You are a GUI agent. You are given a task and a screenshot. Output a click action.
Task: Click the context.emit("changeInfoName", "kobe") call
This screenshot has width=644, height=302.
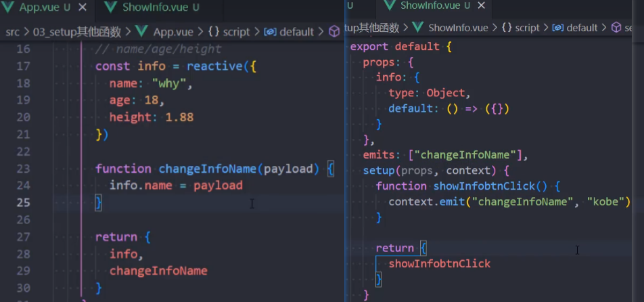[509, 202]
